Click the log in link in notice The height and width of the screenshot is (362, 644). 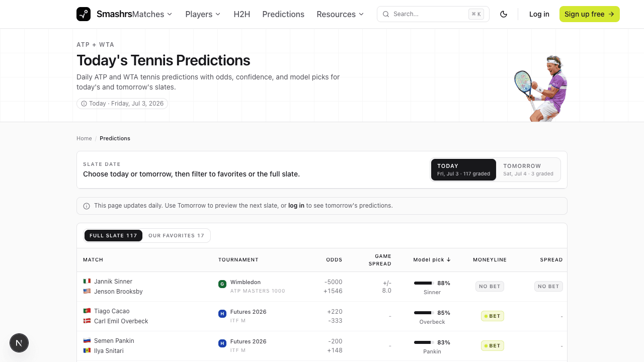click(296, 206)
